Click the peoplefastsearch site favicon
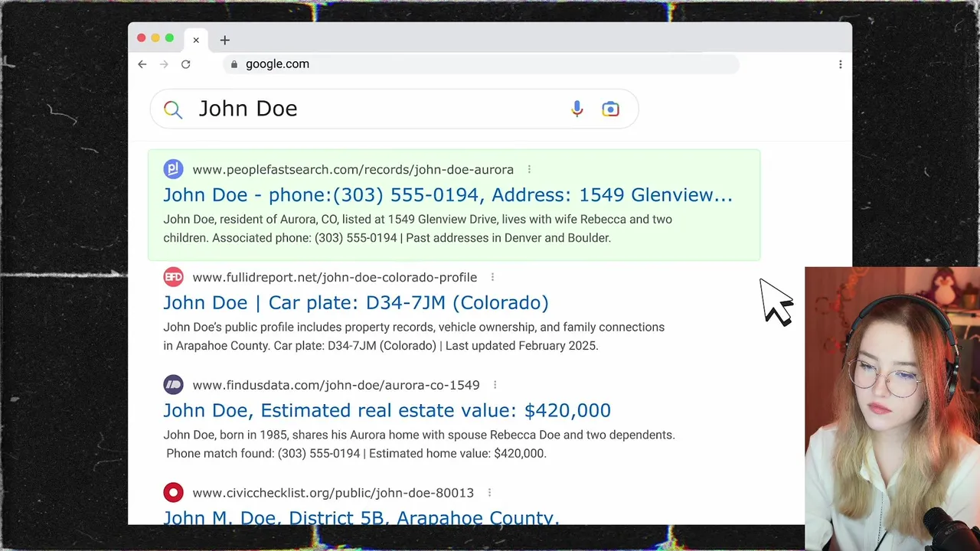 point(173,169)
